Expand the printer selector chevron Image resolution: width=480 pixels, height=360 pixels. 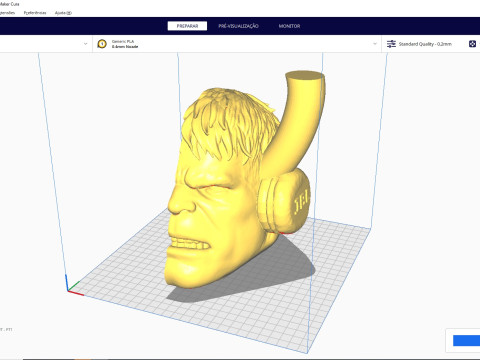(85, 44)
